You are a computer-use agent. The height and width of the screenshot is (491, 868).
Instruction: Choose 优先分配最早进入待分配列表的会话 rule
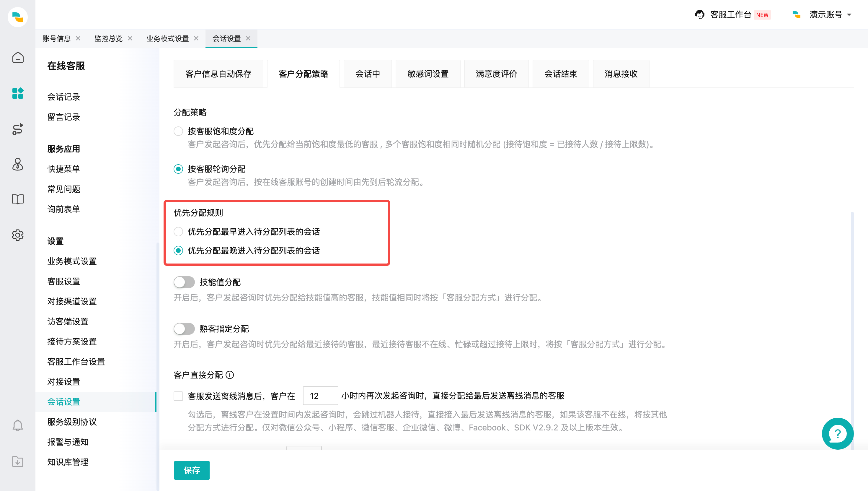178,232
